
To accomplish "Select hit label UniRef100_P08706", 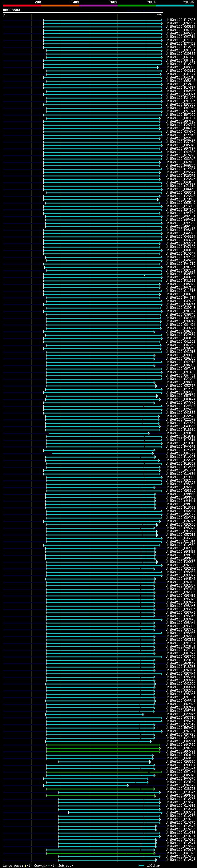I will [x=180, y=294].
